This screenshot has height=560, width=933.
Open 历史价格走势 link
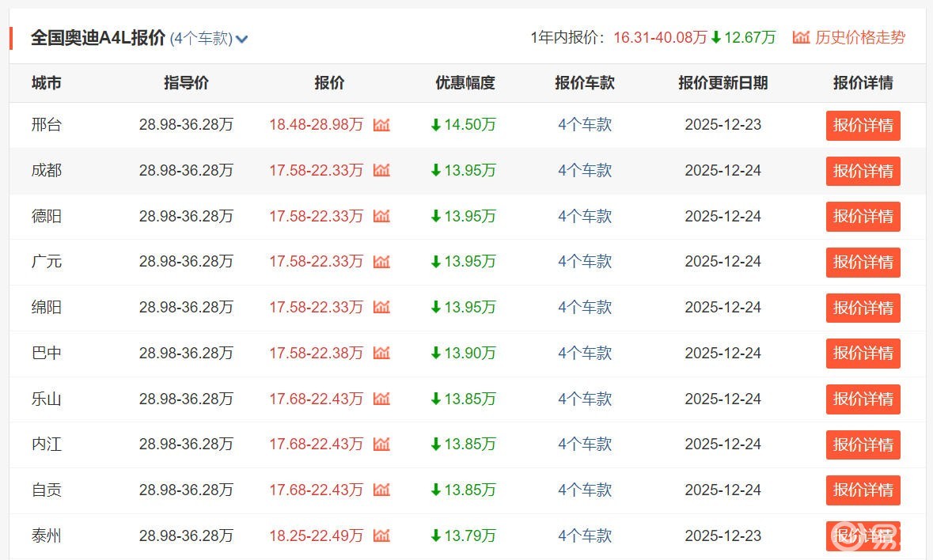860,37
